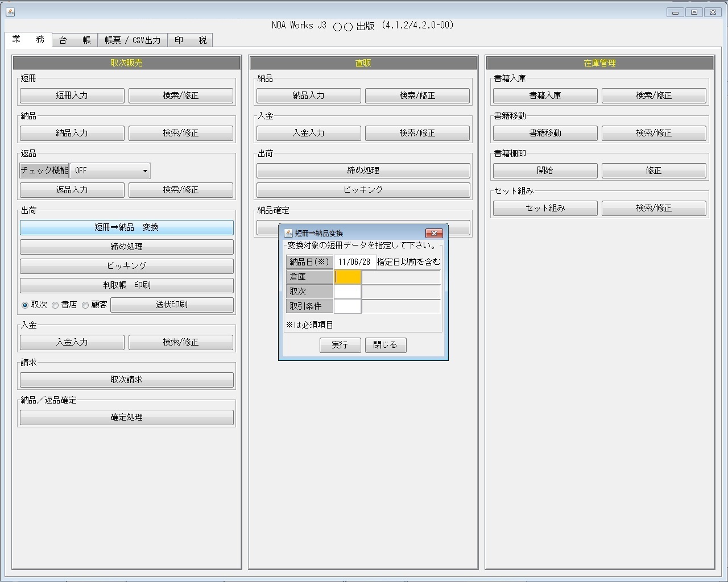The image size is (728, 582).
Task: Switch to the 業務 tab
Action: coord(28,39)
